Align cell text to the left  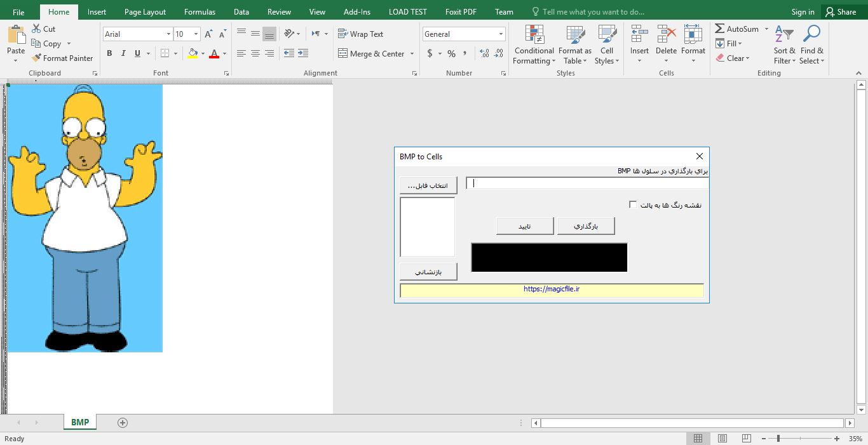click(x=241, y=54)
